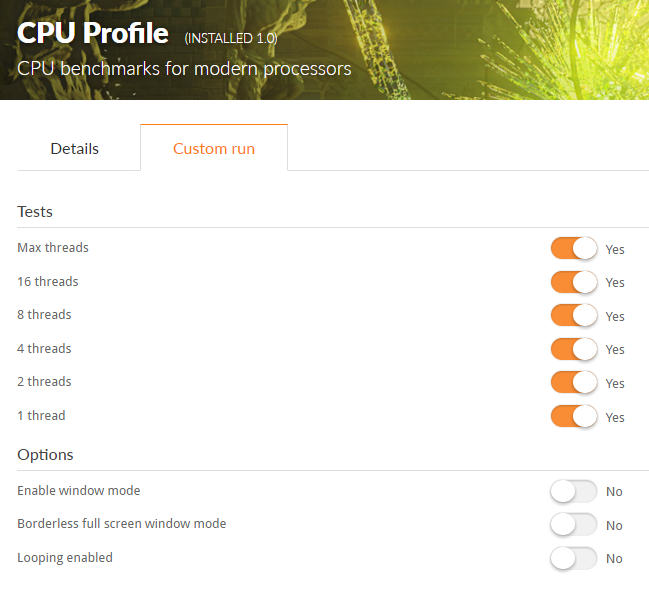Image resolution: width=649 pixels, height=590 pixels.
Task: Toggle the 8 threads test switch
Action: 574,315
